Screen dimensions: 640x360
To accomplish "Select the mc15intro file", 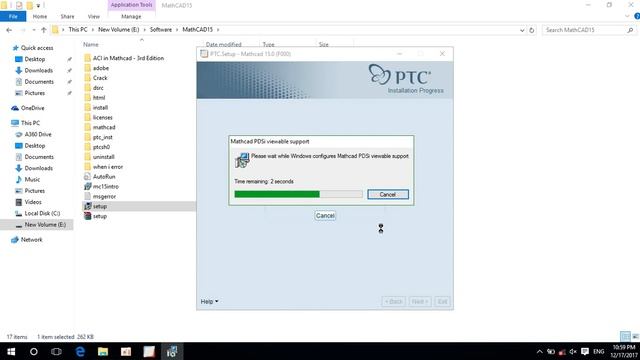I will point(105,187).
